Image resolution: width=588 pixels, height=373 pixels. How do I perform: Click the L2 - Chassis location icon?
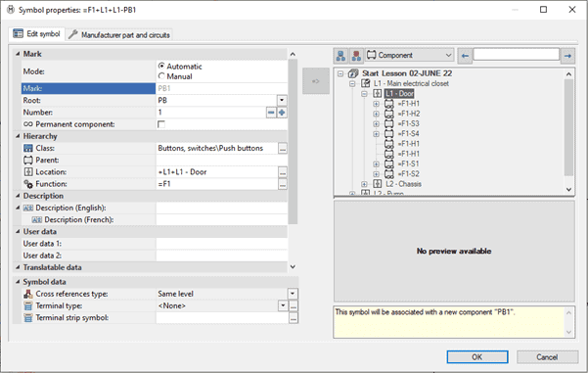click(378, 184)
